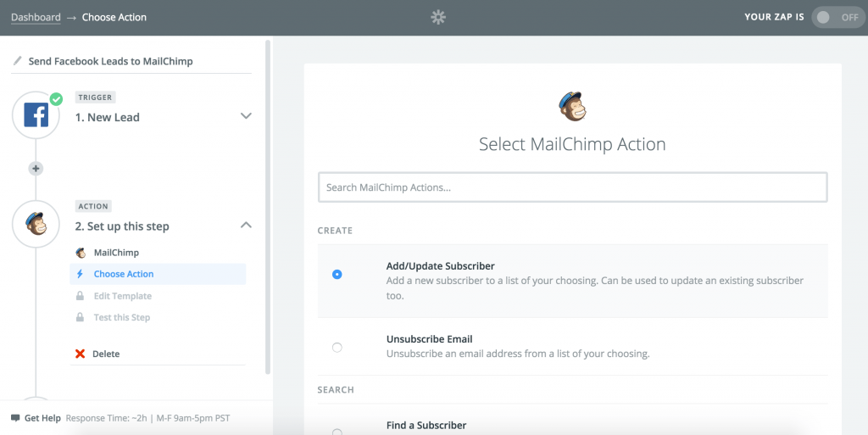Click the lightning bolt icon next to Choose Action

pos(80,274)
